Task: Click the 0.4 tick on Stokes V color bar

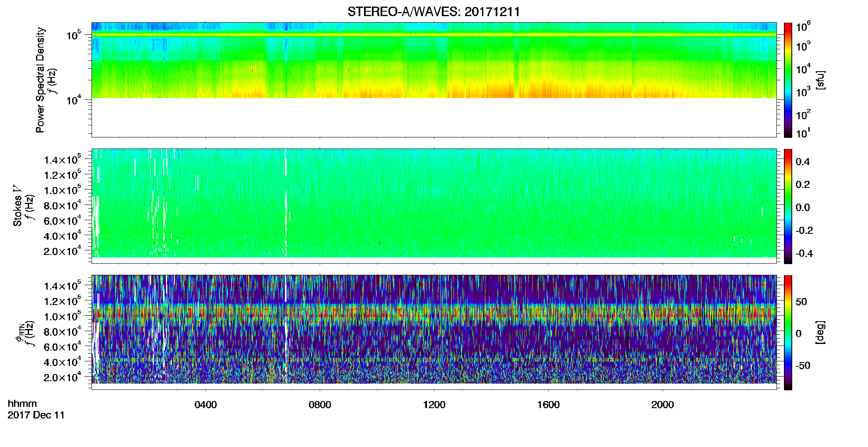Action: [x=803, y=161]
